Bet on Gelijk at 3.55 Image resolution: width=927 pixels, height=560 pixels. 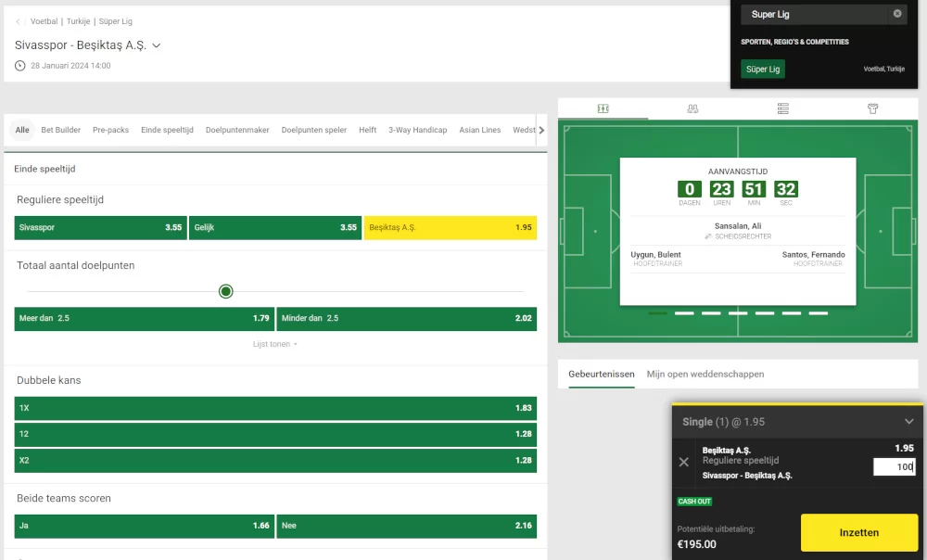tap(275, 228)
